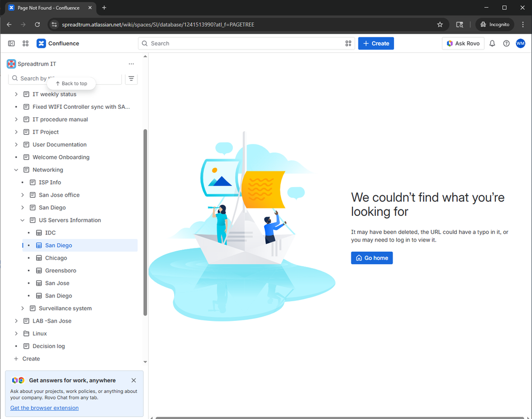Click Back to top button
Screen dimensions: 532x419
71,84
